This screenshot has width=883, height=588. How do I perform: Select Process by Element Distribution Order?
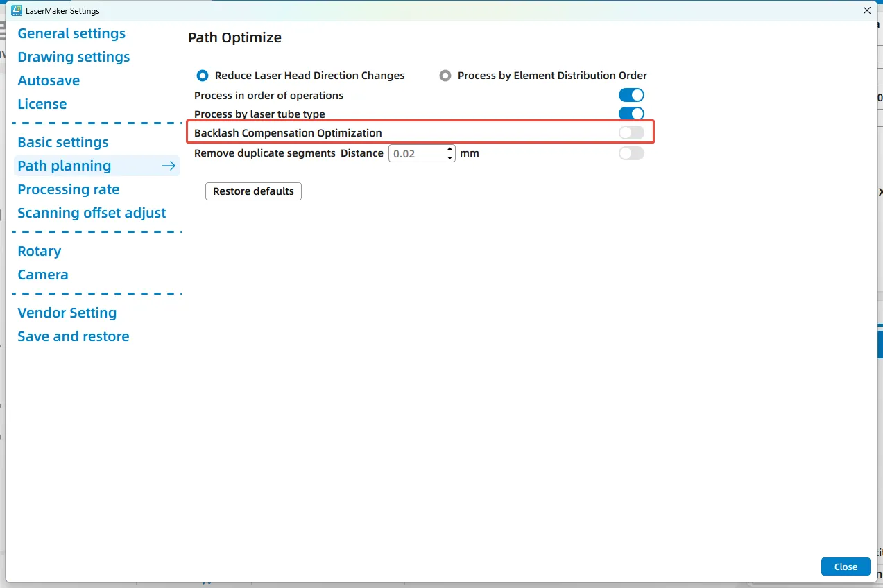pos(445,76)
